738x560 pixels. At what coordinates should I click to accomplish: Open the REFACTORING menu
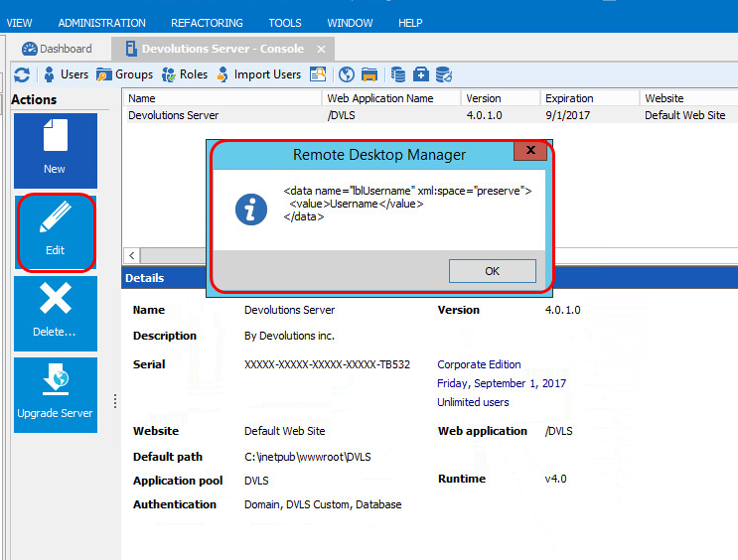(x=207, y=23)
